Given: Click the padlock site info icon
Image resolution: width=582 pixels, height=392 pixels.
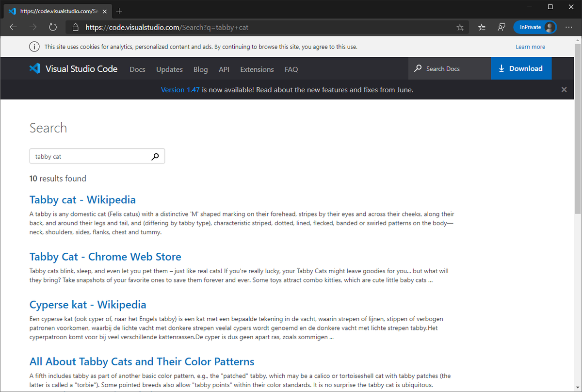Looking at the screenshot, I should click(75, 28).
